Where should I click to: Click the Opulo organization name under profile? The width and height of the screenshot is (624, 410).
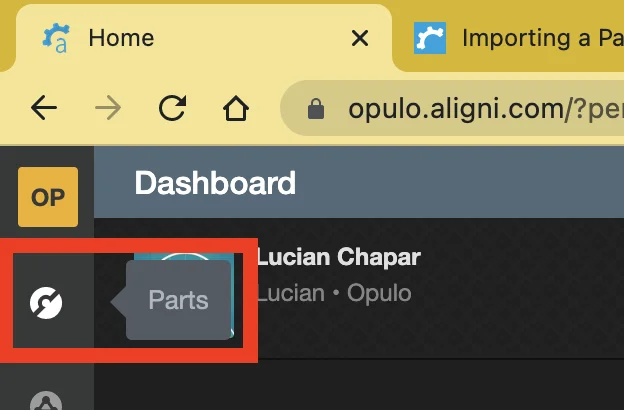(378, 294)
